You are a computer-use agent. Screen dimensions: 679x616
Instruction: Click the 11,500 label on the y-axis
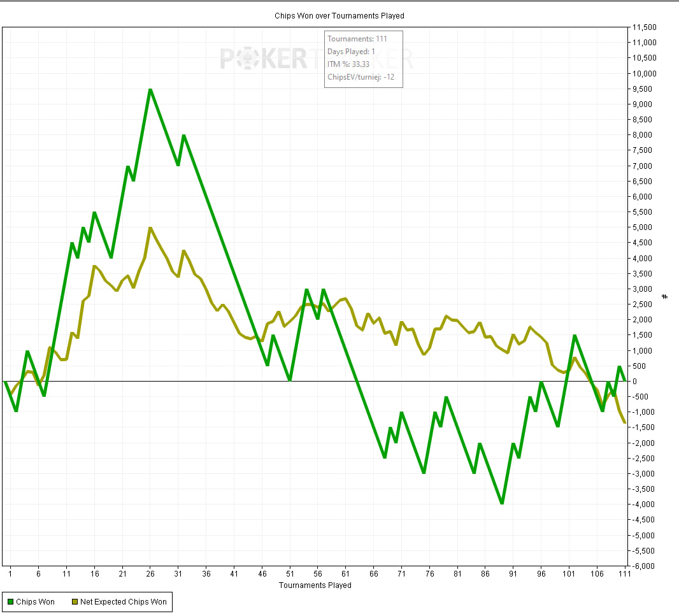pos(644,27)
